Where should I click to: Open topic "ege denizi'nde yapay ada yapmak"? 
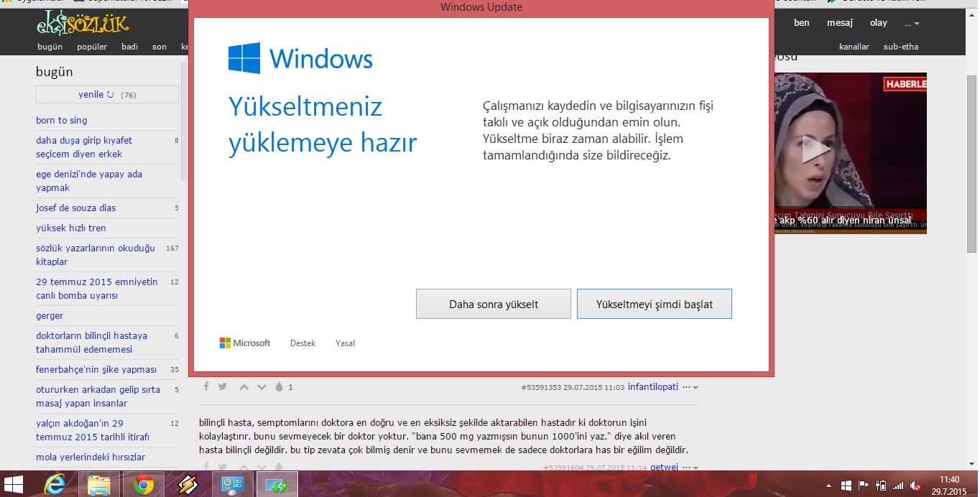[89, 181]
